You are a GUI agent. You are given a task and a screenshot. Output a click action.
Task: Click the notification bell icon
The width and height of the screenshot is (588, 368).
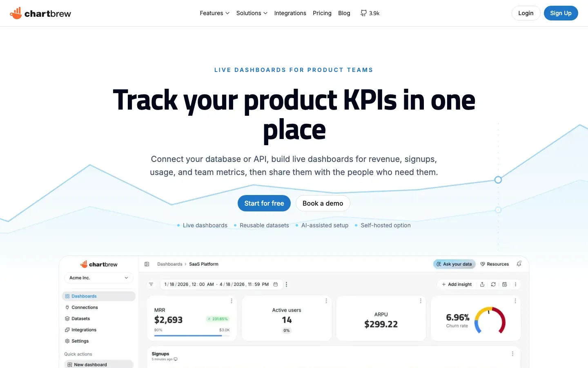coord(519,264)
